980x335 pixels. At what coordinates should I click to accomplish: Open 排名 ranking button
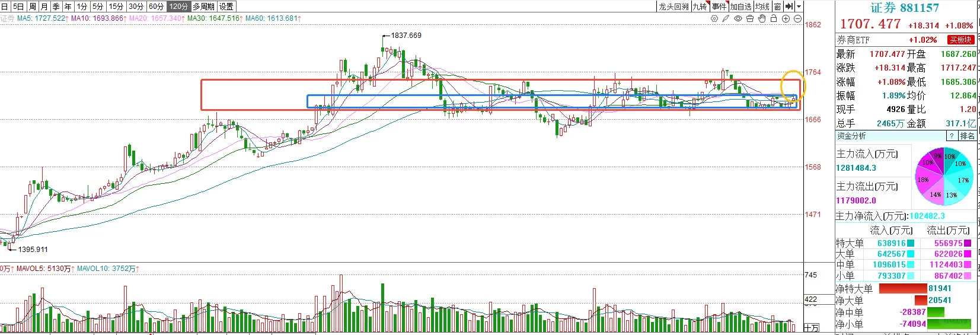(x=967, y=136)
